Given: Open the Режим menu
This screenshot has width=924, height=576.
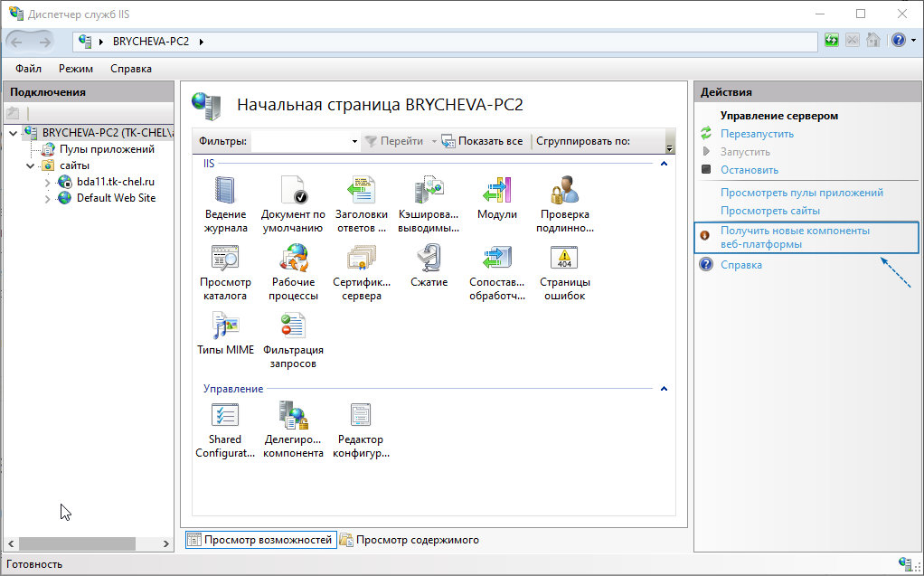Looking at the screenshot, I should click(75, 69).
